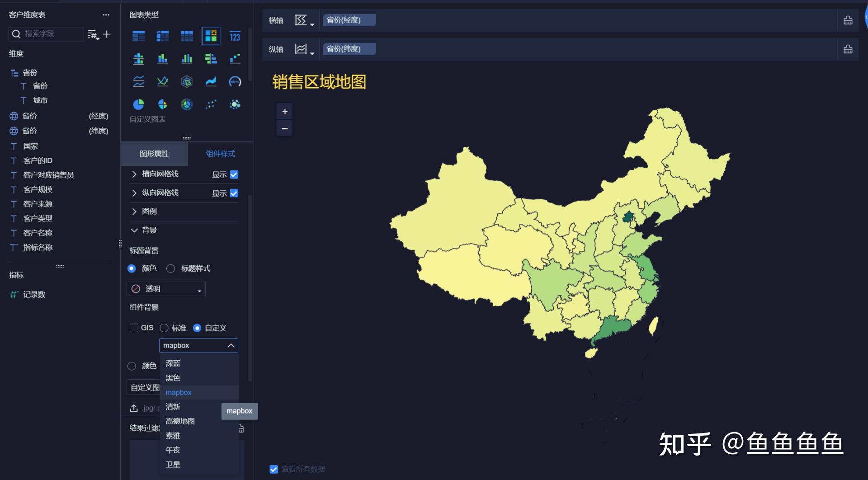Select the KPI indicator (123) chart icon
868x480 pixels.
[235, 36]
